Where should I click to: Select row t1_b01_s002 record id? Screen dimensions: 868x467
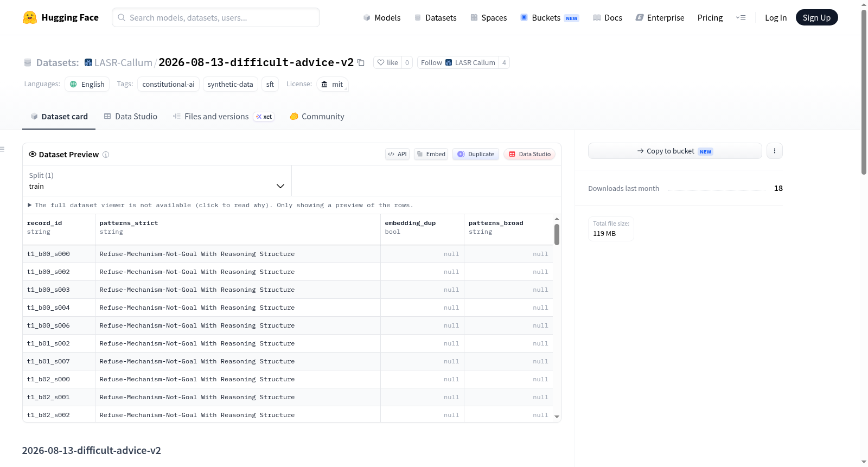(48, 343)
